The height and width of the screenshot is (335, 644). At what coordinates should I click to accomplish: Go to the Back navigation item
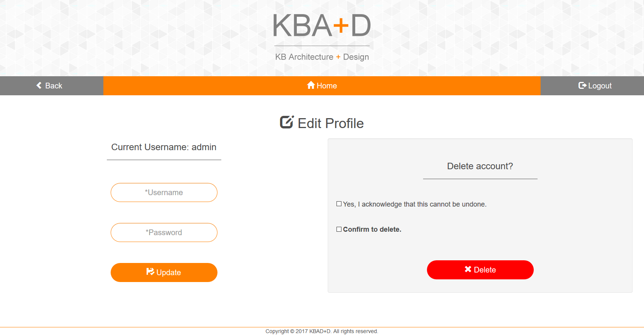(52, 86)
